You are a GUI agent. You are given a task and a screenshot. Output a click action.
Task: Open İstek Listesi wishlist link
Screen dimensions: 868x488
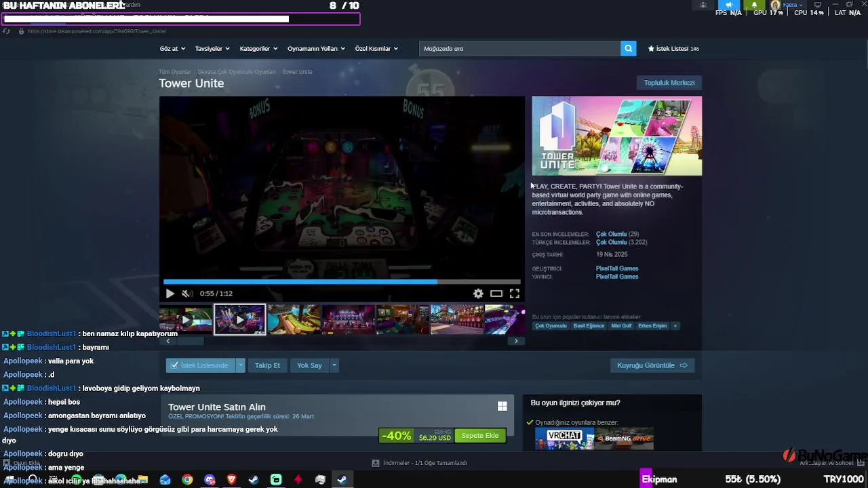(673, 49)
